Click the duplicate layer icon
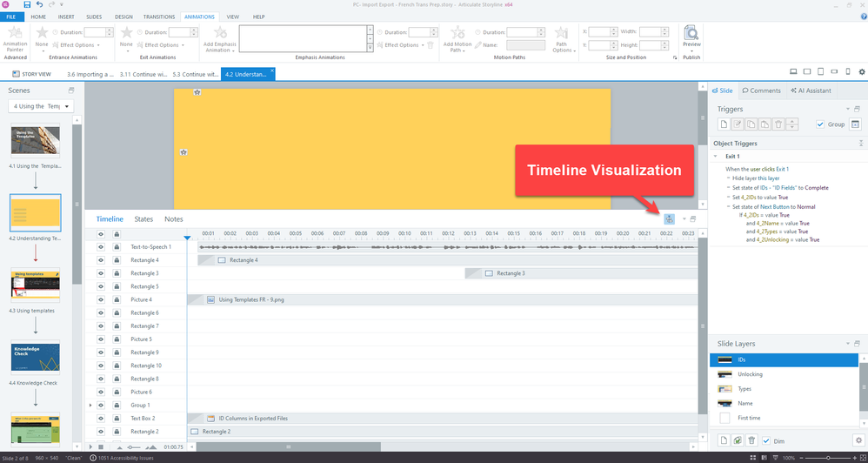 pyautogui.click(x=738, y=440)
